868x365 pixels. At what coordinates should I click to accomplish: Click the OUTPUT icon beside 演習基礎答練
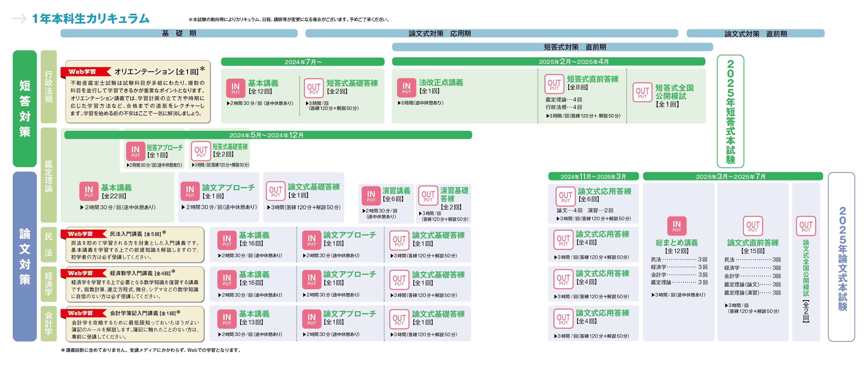point(428,196)
